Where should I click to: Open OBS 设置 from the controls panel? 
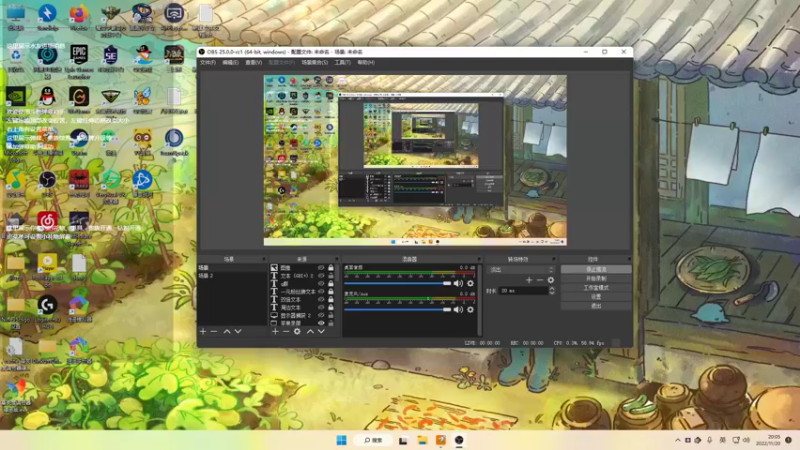(x=596, y=296)
